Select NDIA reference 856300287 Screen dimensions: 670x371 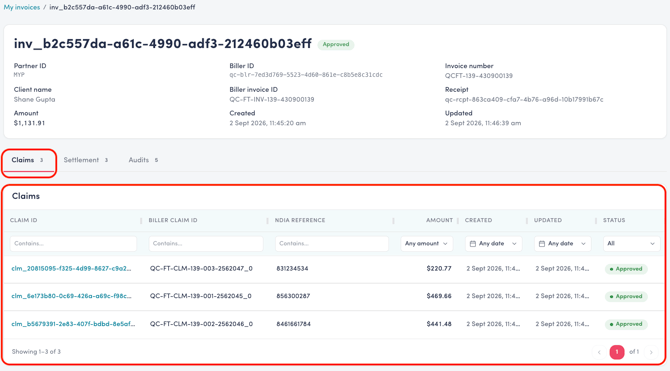click(x=293, y=296)
